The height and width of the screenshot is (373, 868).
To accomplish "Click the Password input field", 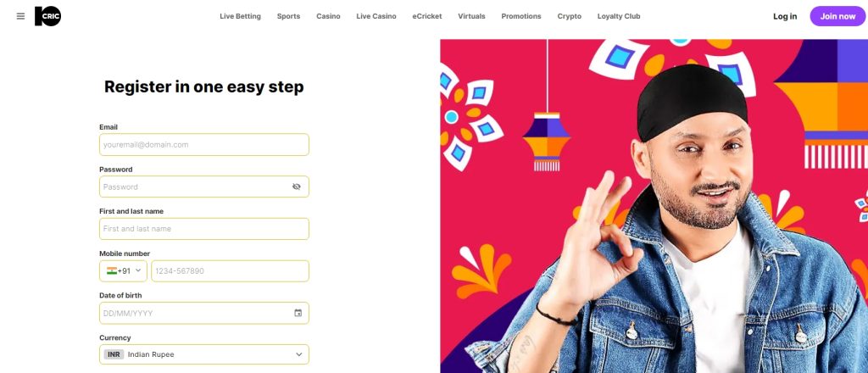I will (x=204, y=186).
